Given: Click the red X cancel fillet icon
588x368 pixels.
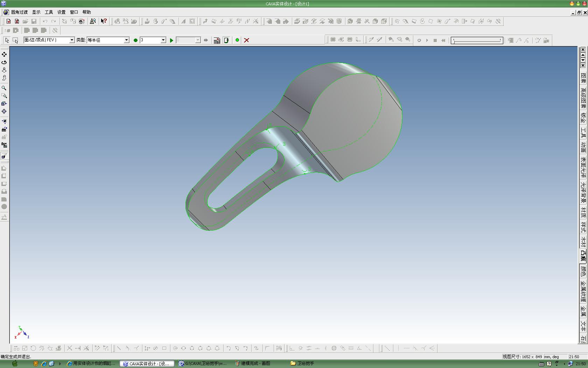Looking at the screenshot, I should click(246, 40).
